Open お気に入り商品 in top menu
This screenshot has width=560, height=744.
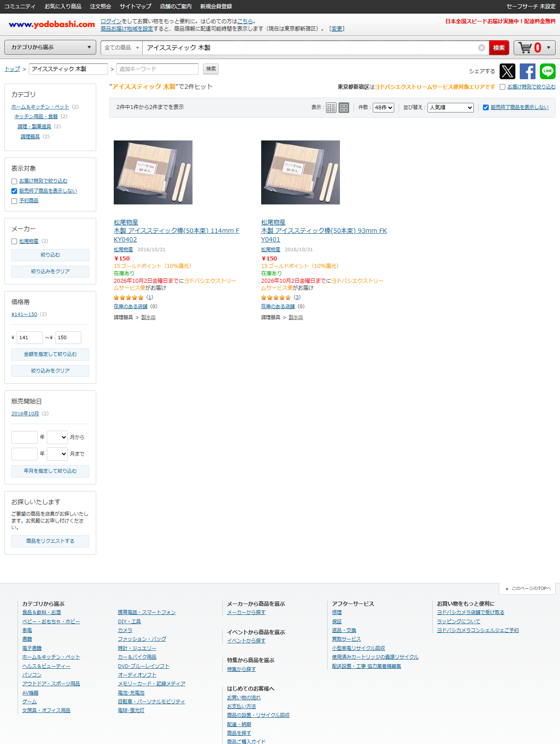63,7
